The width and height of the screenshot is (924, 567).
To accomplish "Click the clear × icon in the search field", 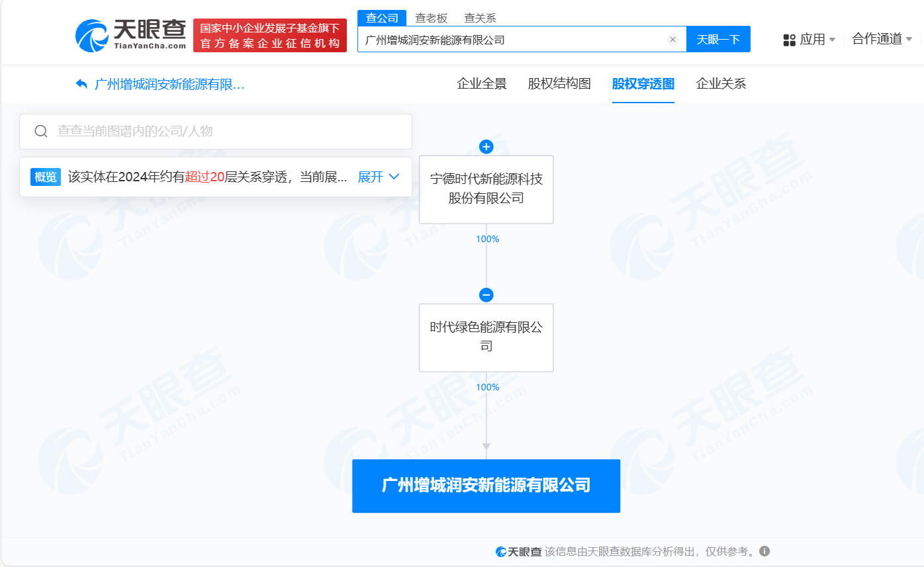I will click(673, 39).
